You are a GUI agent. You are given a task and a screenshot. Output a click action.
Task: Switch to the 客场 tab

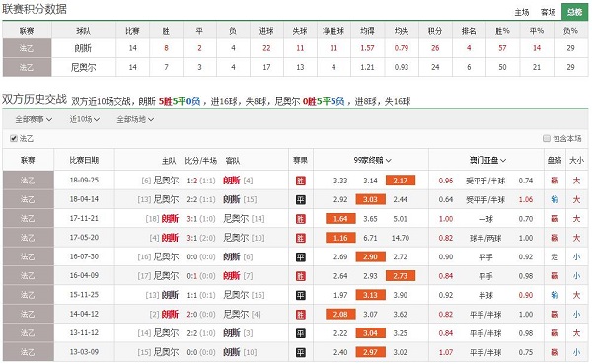[548, 12]
